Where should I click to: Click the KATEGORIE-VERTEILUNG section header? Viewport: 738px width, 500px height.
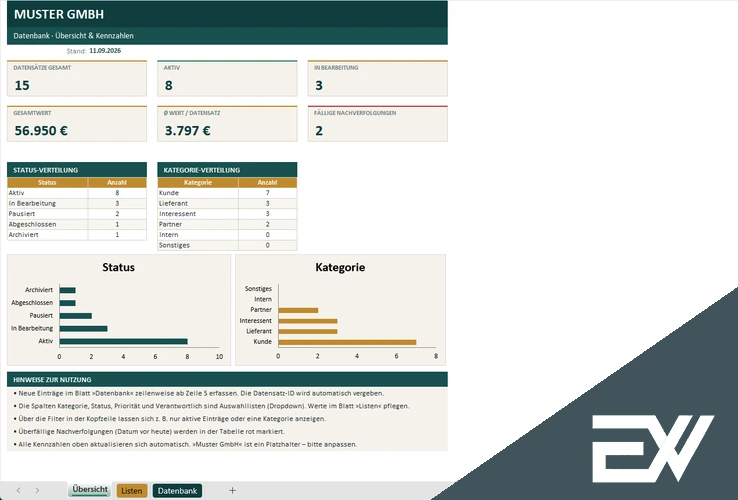pyautogui.click(x=227, y=170)
